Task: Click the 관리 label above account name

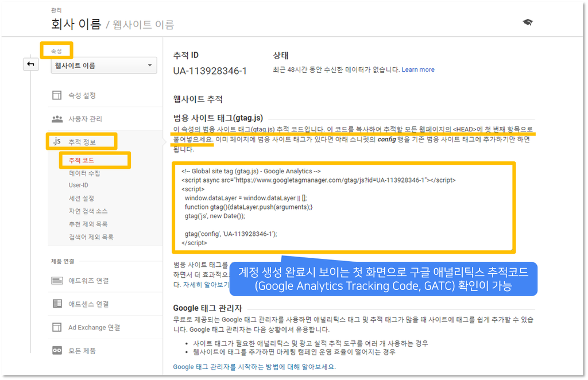Action: click(x=56, y=10)
